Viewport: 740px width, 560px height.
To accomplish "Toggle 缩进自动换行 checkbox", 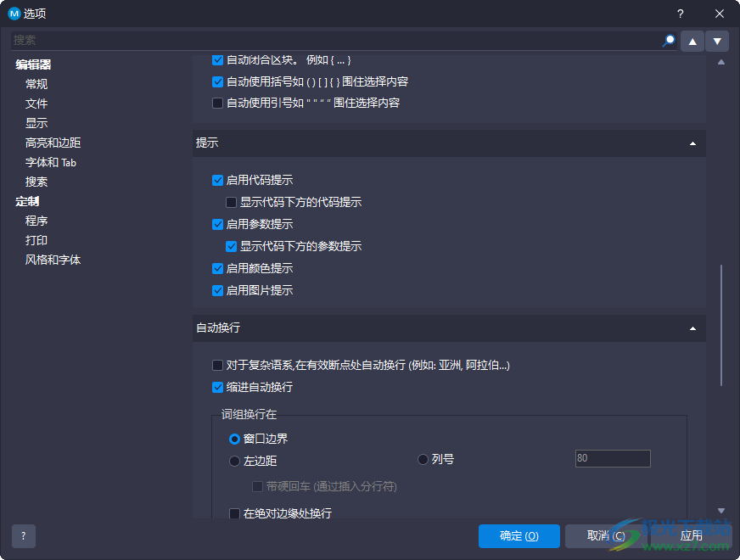I will [x=217, y=387].
